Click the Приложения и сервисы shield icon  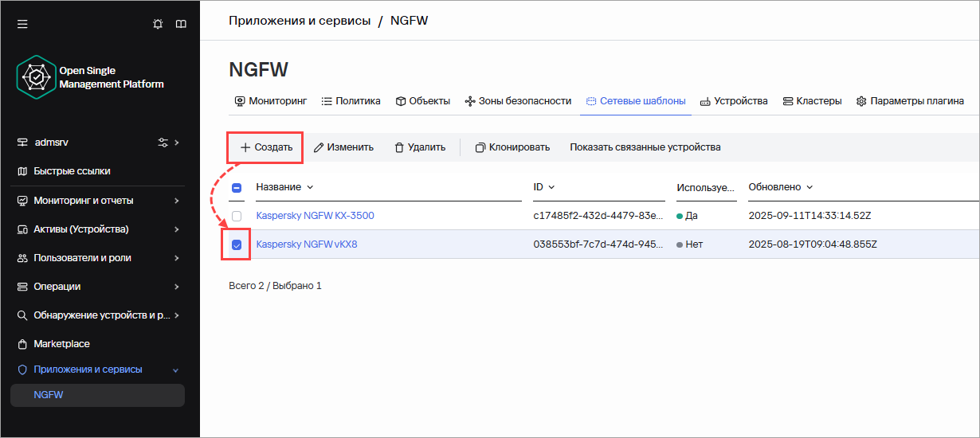click(22, 370)
